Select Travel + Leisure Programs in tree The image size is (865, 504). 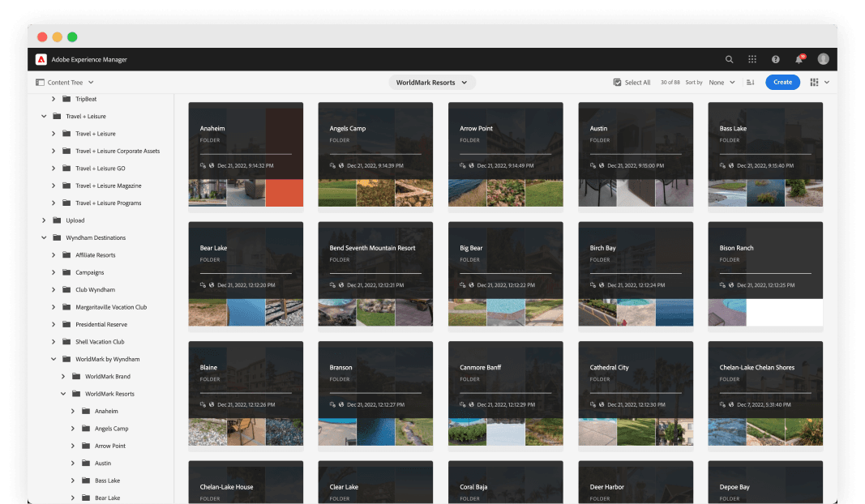point(108,203)
